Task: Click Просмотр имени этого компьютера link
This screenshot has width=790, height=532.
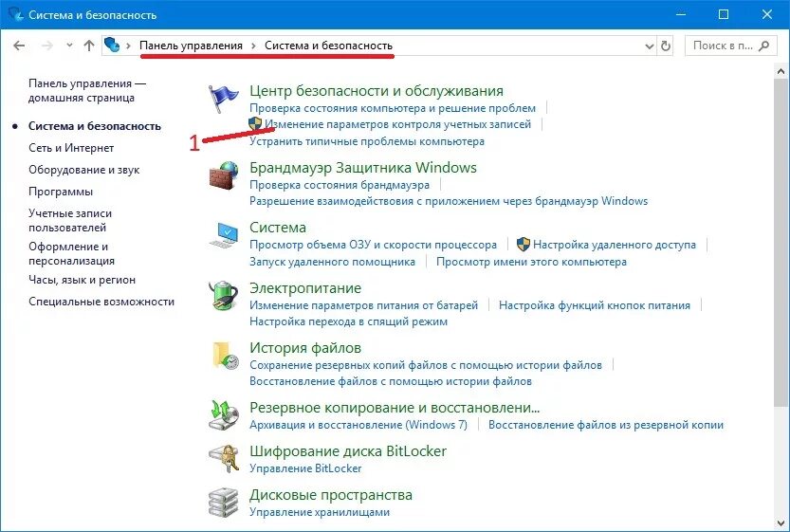Action: (x=531, y=262)
